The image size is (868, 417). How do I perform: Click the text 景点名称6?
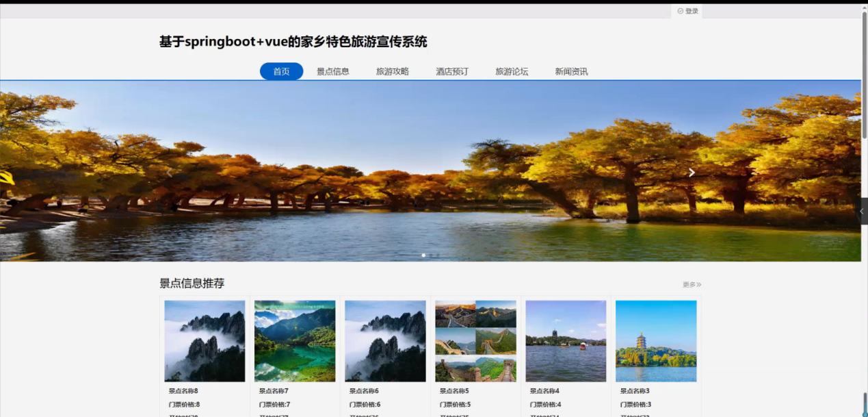tap(364, 391)
